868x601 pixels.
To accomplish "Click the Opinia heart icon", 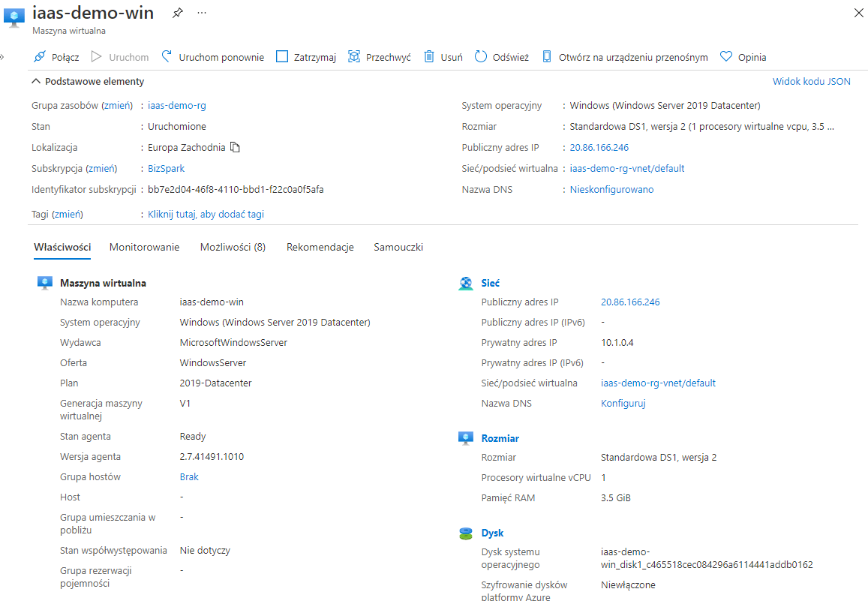I will click(725, 56).
